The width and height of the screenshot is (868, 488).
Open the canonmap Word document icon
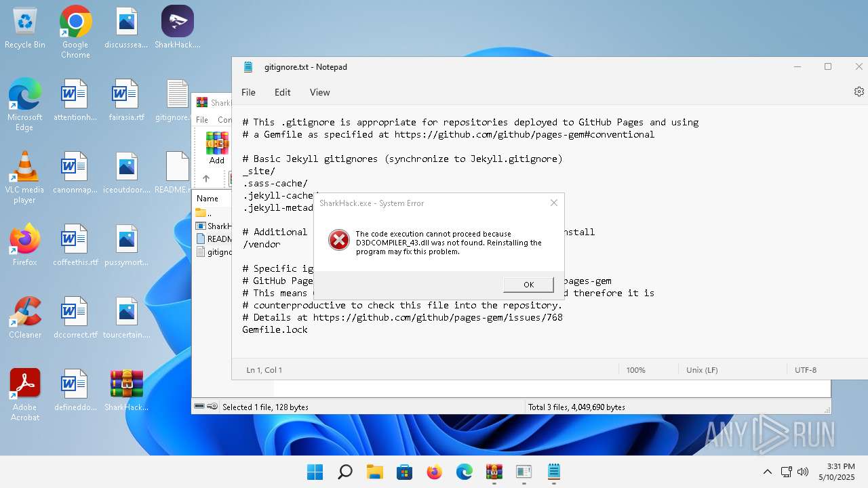pyautogui.click(x=75, y=173)
